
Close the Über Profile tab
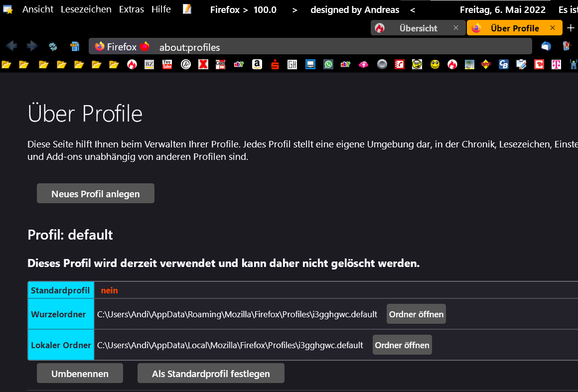[x=553, y=28]
